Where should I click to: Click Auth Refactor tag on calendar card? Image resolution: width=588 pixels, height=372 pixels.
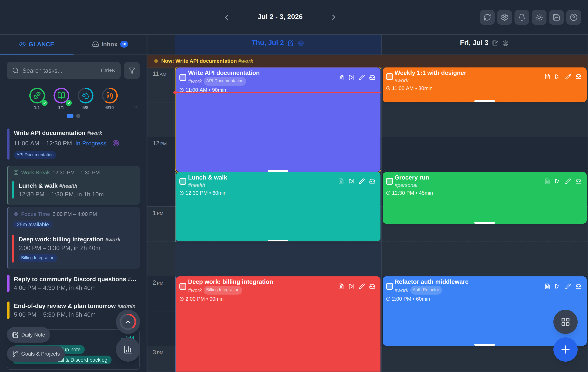point(426,290)
